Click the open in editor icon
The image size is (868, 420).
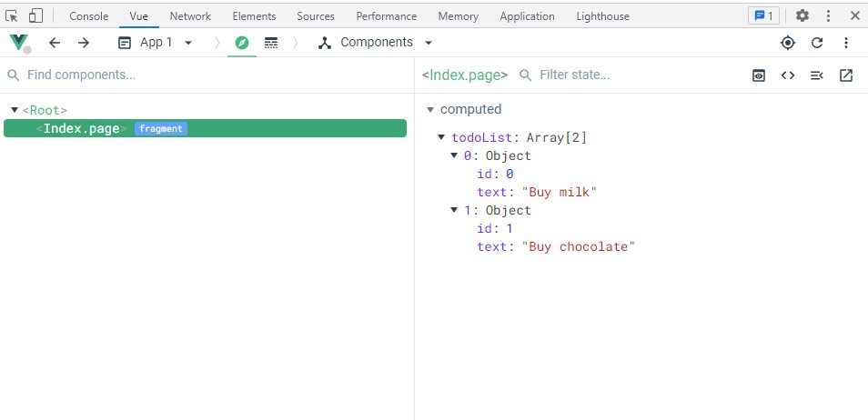pyautogui.click(x=846, y=75)
